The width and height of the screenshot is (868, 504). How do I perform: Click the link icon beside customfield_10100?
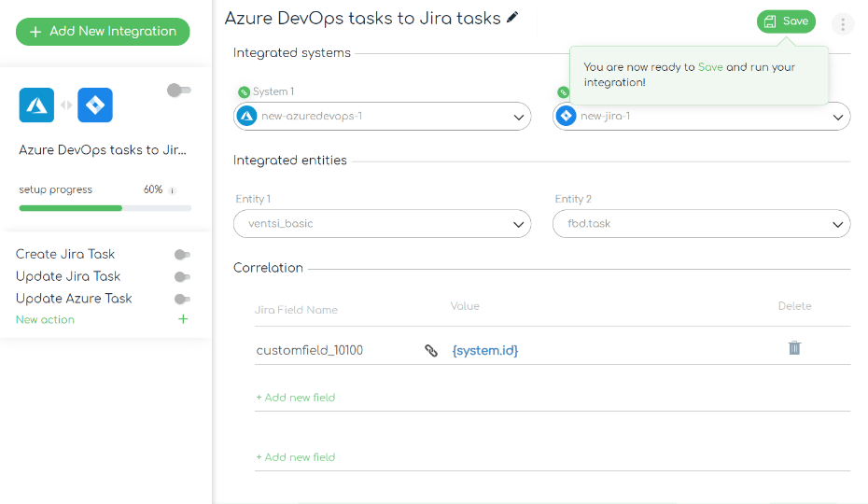coord(431,351)
